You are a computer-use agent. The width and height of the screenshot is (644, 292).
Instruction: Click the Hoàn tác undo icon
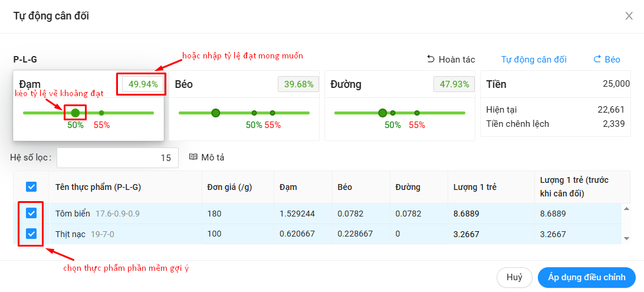point(431,59)
